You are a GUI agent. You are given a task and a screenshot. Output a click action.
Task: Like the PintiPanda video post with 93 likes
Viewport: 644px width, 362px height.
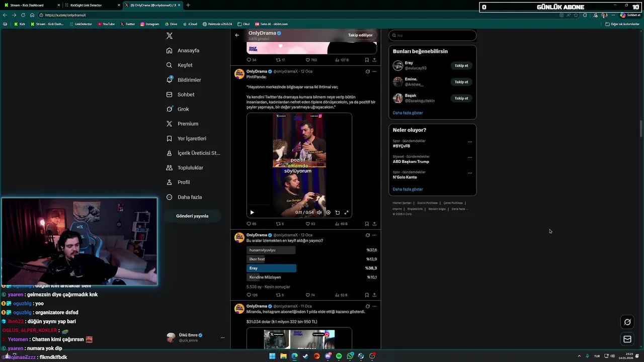click(x=310, y=224)
